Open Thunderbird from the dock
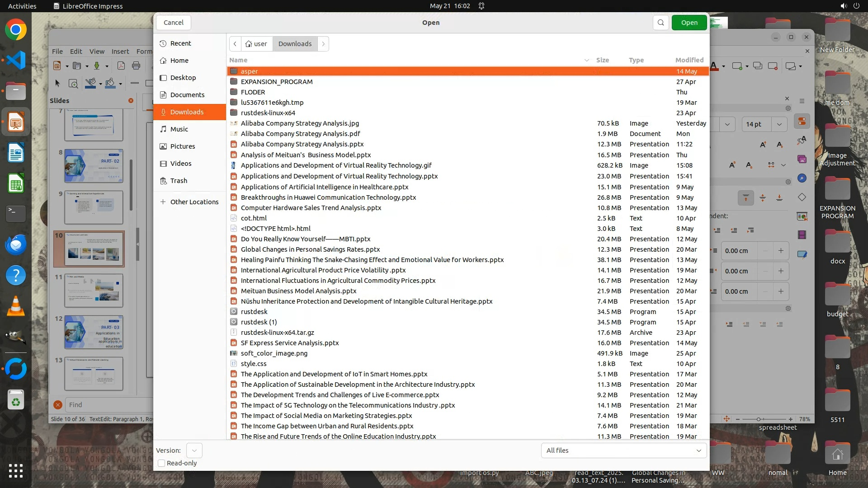This screenshot has width=868, height=488. (16, 245)
